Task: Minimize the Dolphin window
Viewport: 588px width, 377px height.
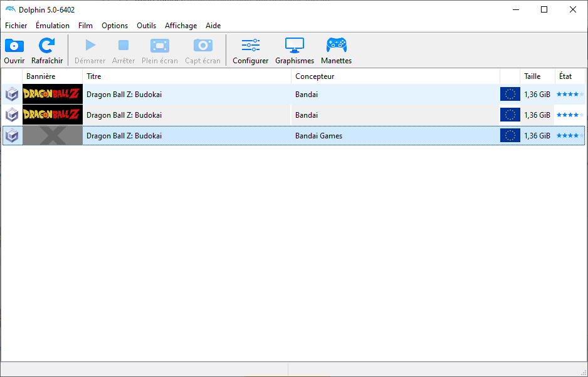Action: (x=516, y=10)
